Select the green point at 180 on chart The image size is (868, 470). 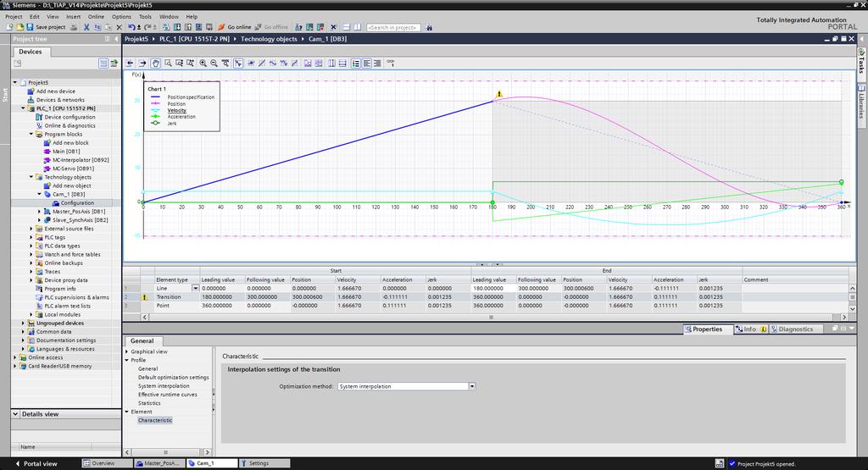click(x=492, y=202)
